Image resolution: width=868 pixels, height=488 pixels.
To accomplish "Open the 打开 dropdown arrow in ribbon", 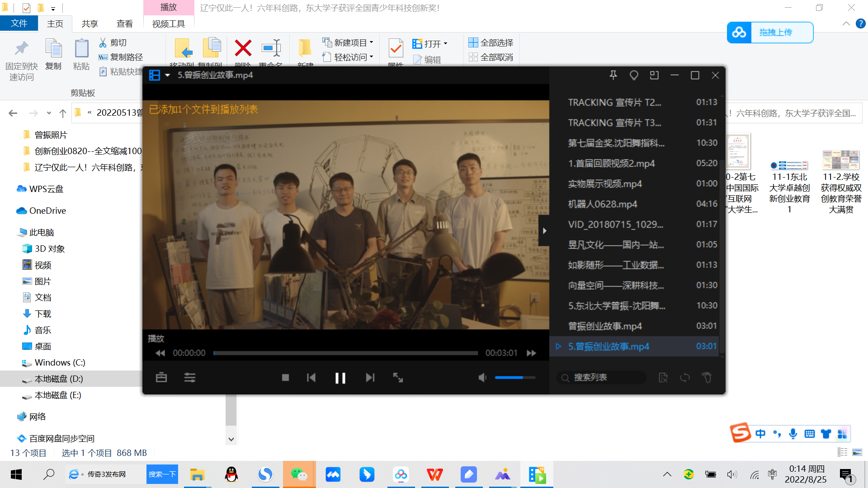I will coord(446,44).
